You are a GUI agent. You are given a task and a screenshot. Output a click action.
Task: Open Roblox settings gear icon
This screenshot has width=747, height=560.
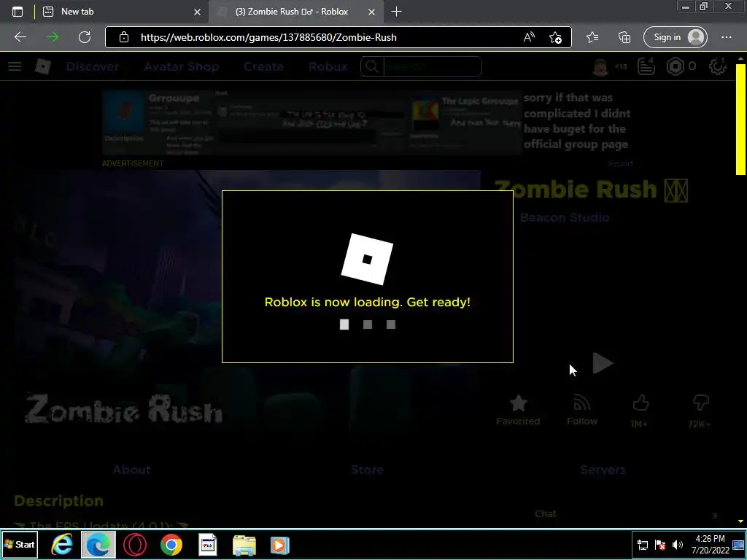pos(718,66)
